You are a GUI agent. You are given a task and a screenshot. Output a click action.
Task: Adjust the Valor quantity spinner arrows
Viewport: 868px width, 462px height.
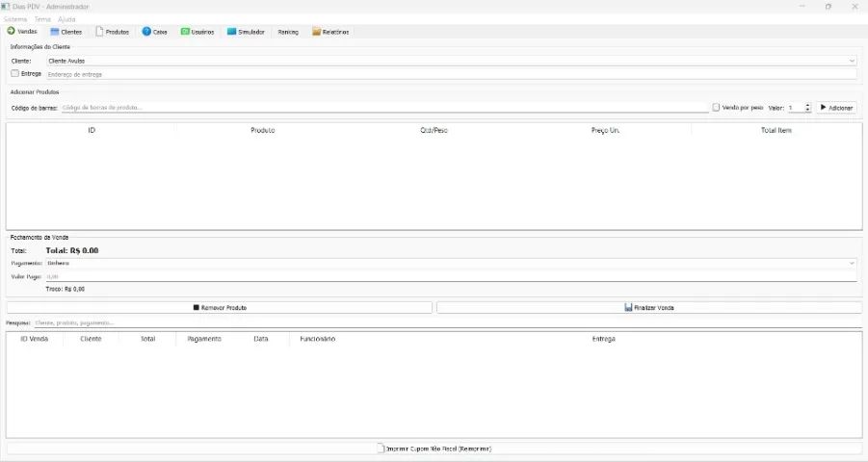pyautogui.click(x=807, y=108)
